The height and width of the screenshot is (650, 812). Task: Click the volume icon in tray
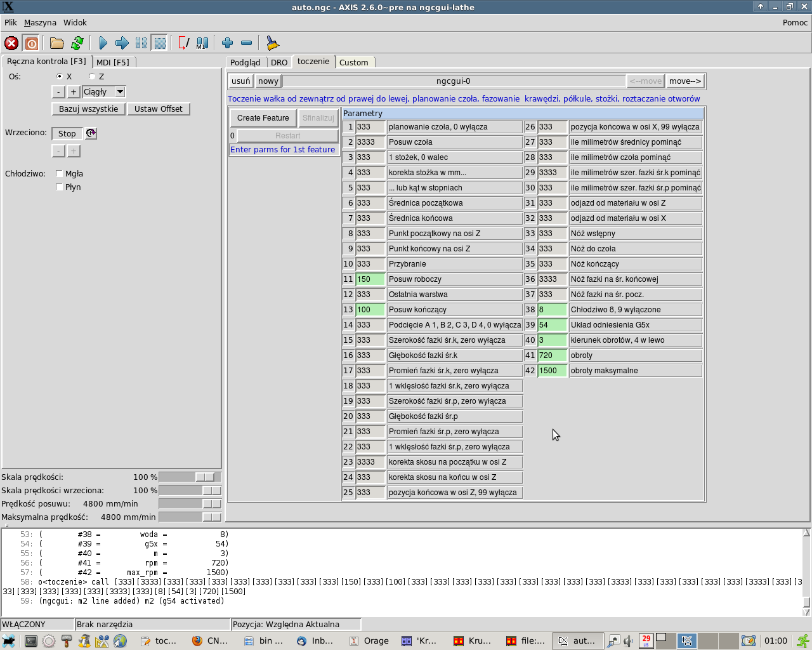coord(628,641)
